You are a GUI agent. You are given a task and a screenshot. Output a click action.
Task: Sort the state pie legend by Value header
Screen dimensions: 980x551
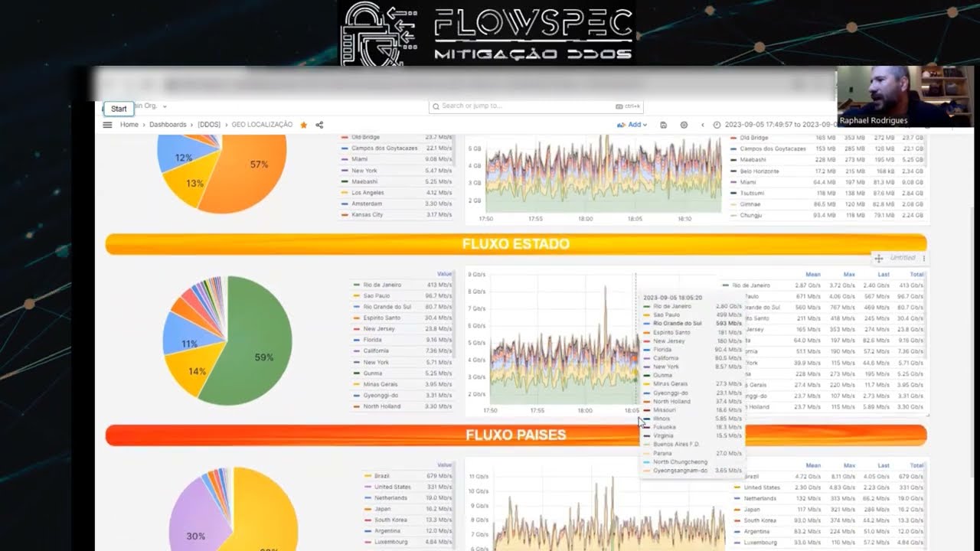point(444,274)
